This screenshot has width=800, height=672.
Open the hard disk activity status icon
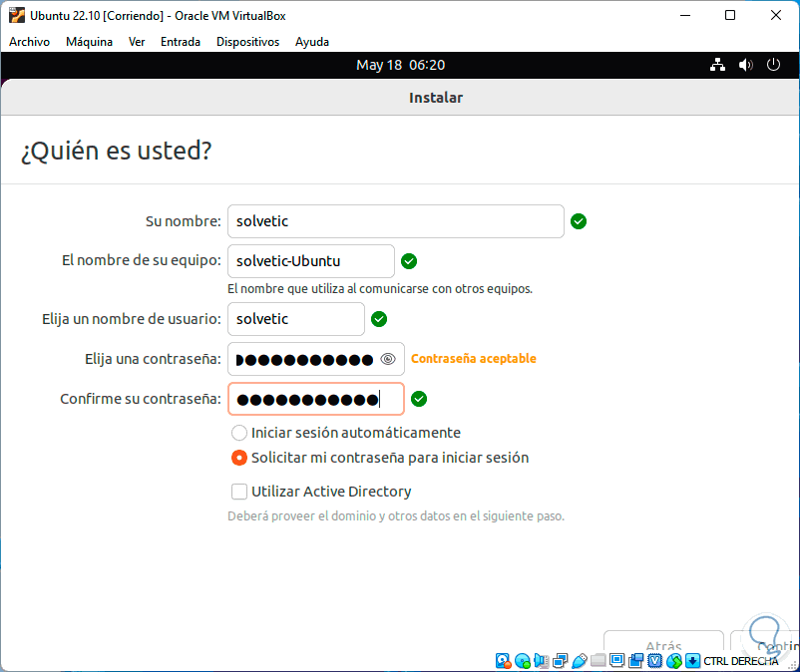pyautogui.click(x=503, y=661)
